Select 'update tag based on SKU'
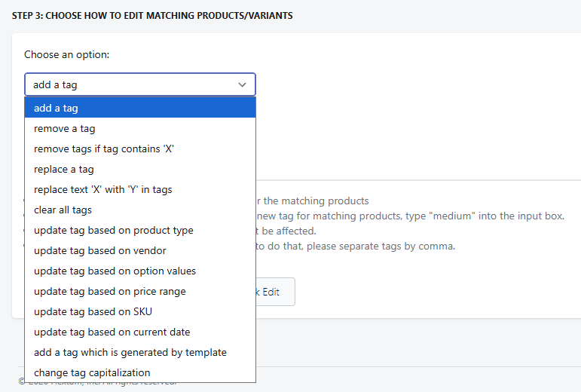Viewport: 581px width, 392px height. tap(140, 312)
